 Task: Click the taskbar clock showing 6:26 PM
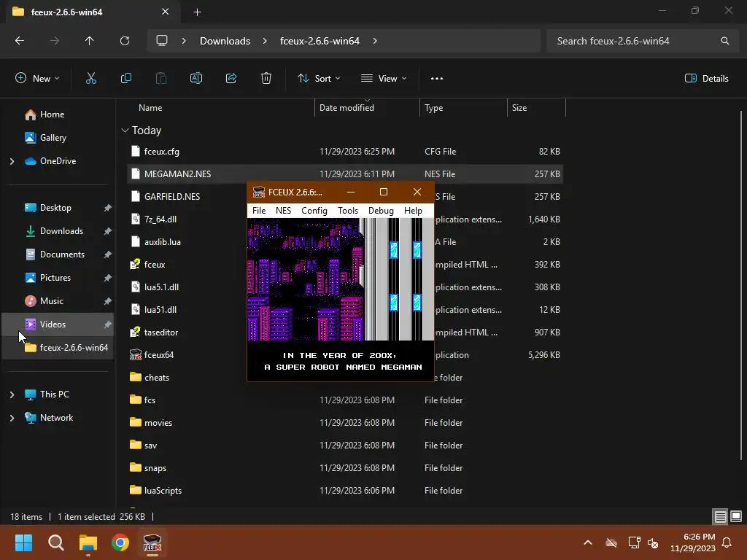pos(693,542)
